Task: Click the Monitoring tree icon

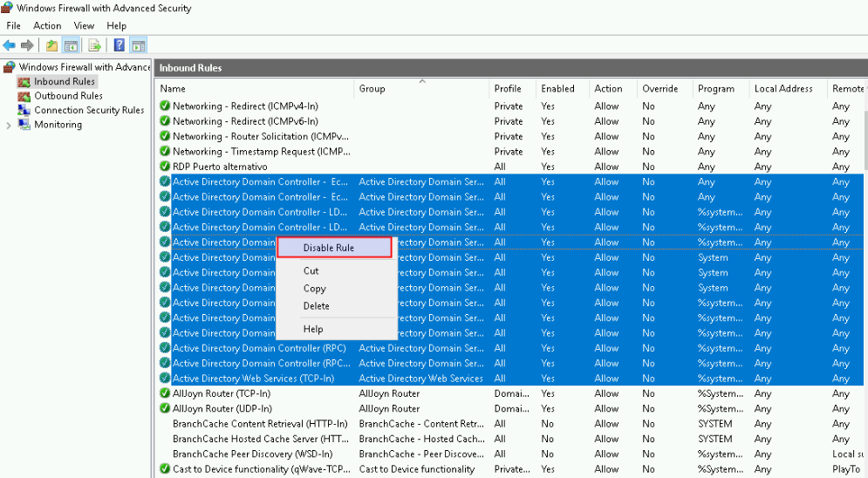Action: [x=24, y=125]
